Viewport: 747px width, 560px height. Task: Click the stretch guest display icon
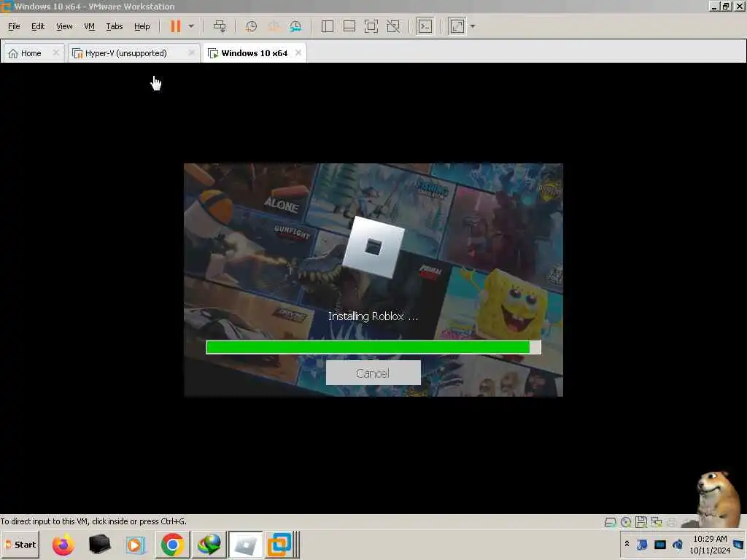(457, 26)
